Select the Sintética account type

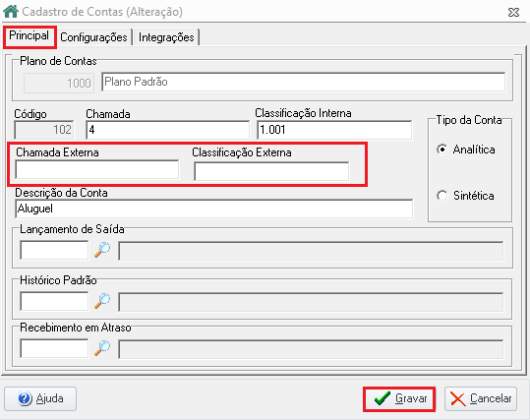click(442, 196)
